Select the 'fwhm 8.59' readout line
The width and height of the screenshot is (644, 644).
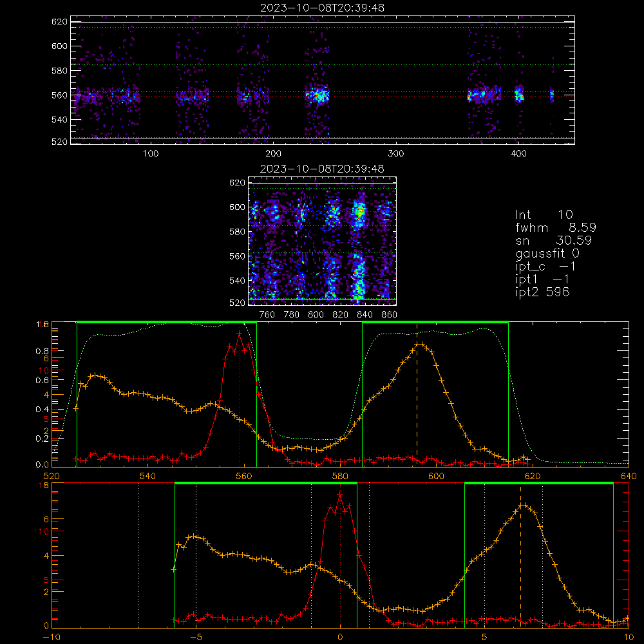point(556,227)
